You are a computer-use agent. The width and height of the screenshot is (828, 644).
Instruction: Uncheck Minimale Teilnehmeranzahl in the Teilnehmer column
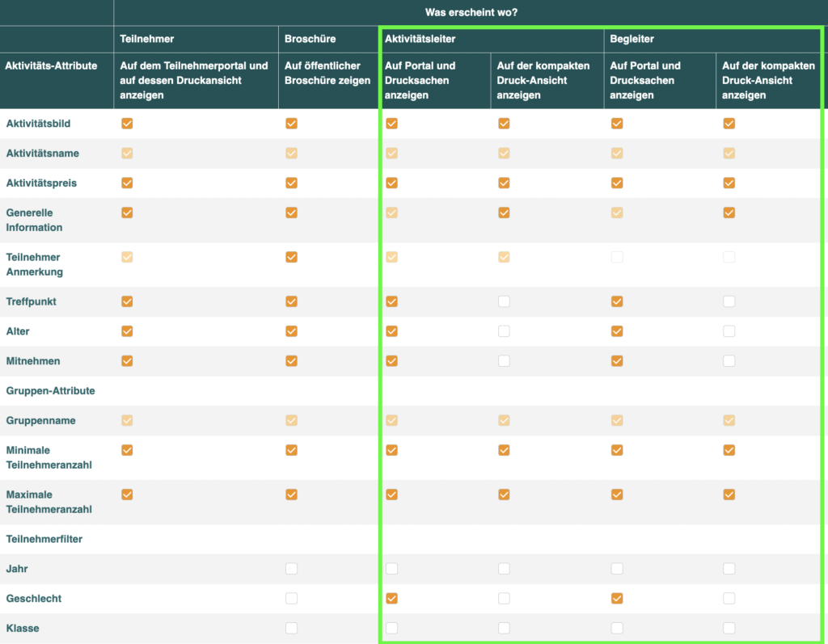(127, 450)
